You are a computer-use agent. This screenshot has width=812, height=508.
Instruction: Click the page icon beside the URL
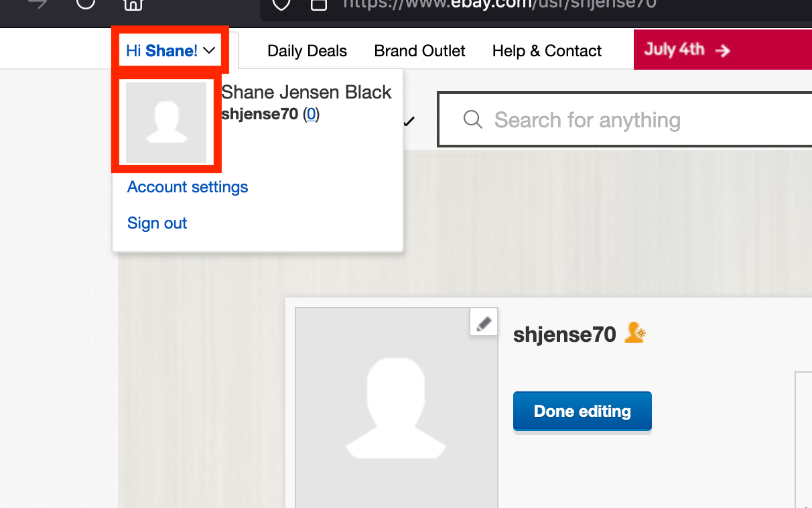(x=318, y=4)
